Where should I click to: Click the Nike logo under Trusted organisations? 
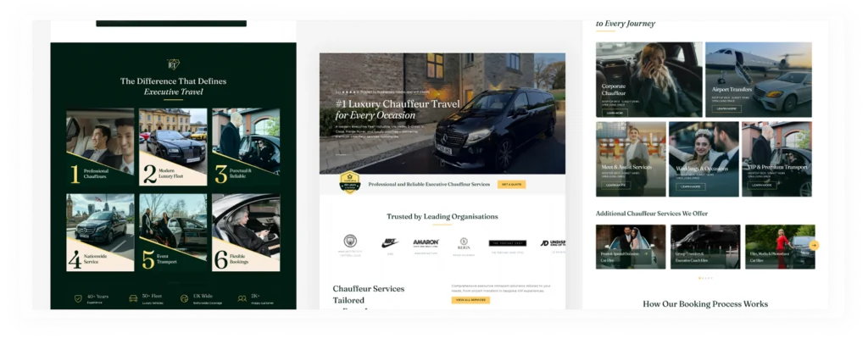click(389, 242)
